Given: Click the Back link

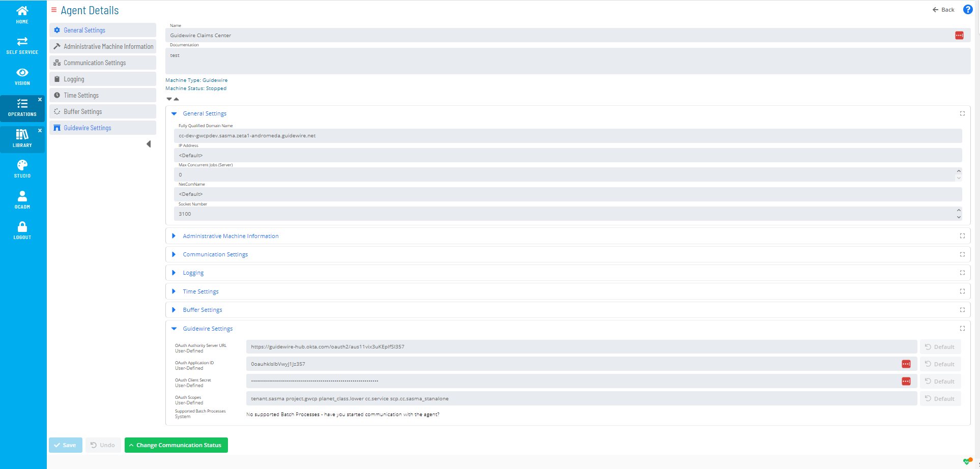Looking at the screenshot, I should click(x=943, y=10).
